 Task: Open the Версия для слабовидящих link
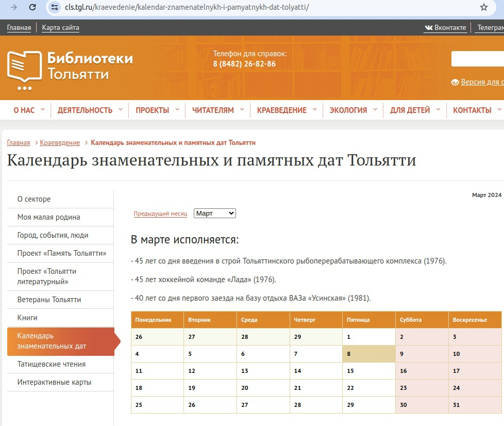[482, 82]
